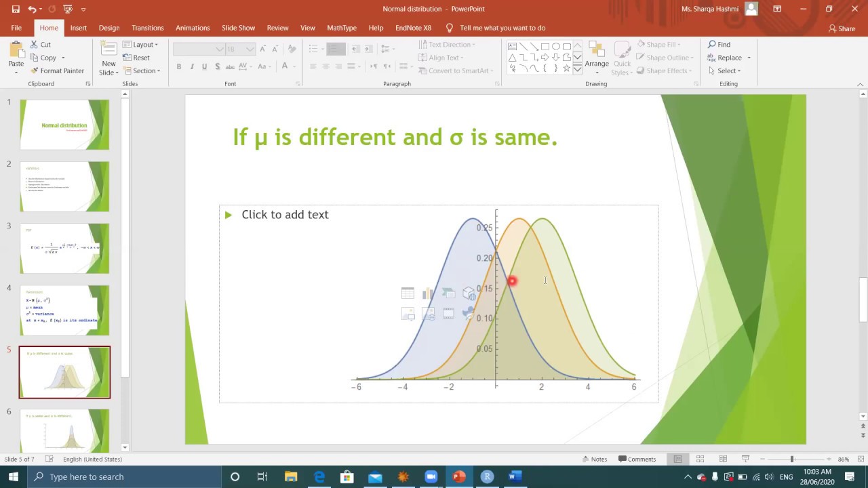Insert table icon in content placeholder

click(408, 293)
